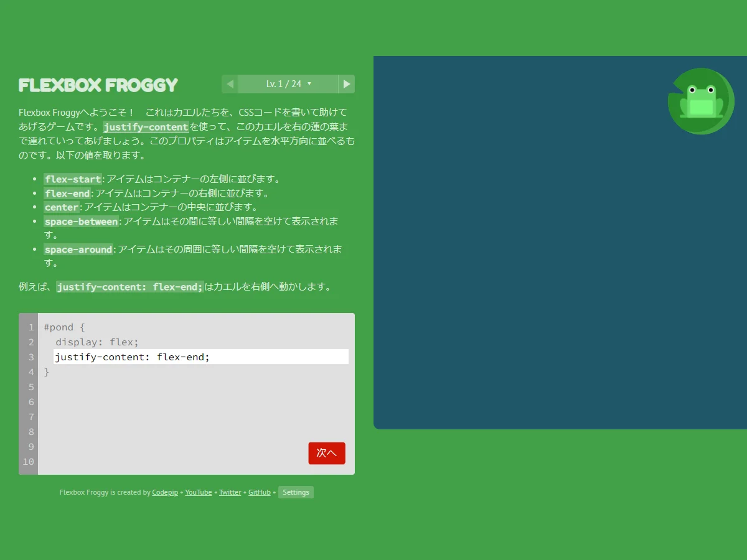Click the highlighted justify-content term in intro
Image resolution: width=747 pixels, height=560 pixels.
146,127
